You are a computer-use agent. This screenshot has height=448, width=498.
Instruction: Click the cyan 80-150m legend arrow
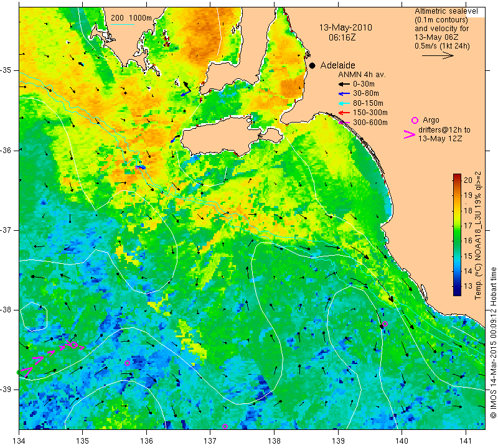tap(344, 103)
